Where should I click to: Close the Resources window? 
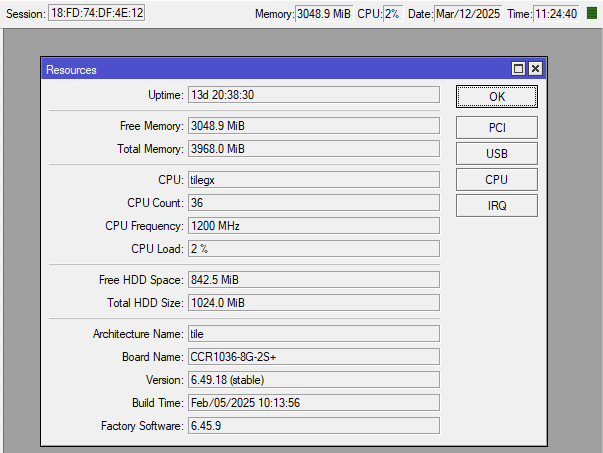point(535,69)
